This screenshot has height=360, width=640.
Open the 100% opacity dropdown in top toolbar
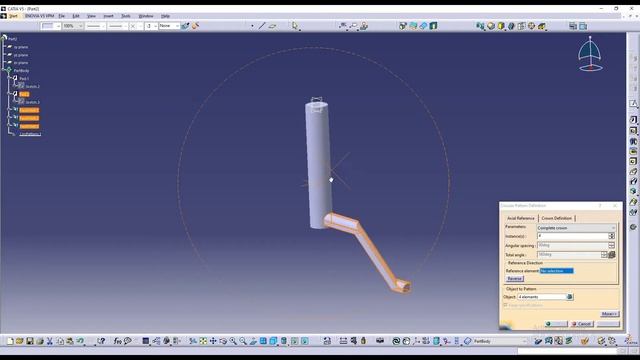pos(73,26)
